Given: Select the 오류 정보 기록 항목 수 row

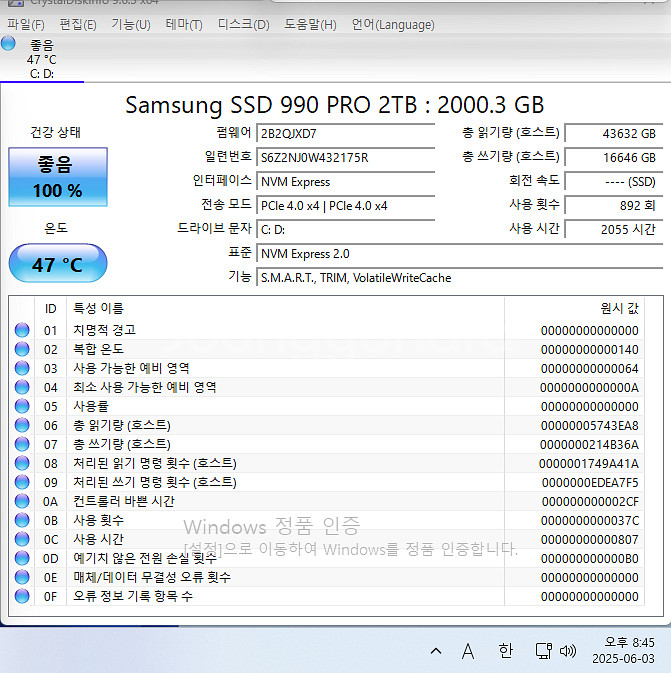Looking at the screenshot, I should 326,596.
